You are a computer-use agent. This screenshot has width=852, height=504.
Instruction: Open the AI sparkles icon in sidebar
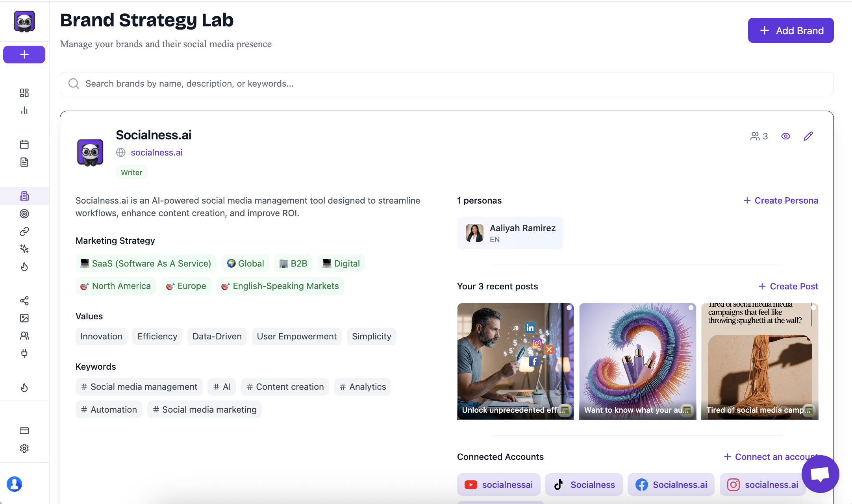point(24,249)
